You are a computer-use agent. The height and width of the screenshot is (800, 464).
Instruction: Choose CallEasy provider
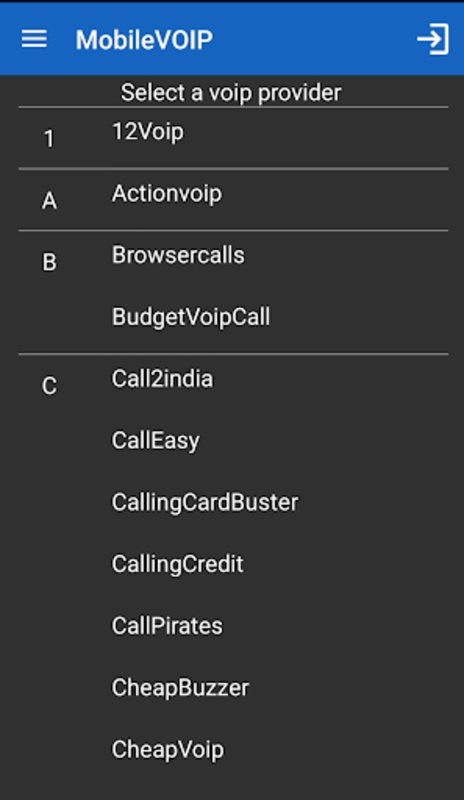click(156, 441)
